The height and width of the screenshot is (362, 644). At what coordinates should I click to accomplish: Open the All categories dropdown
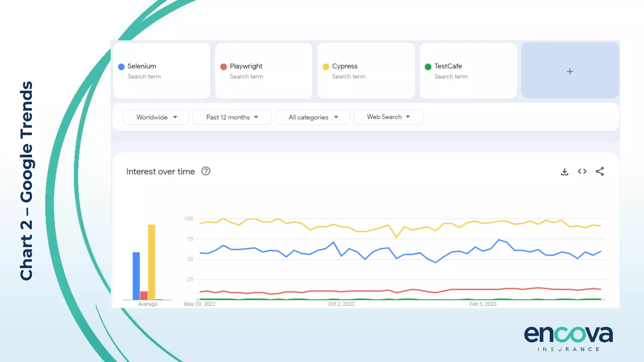coord(313,117)
